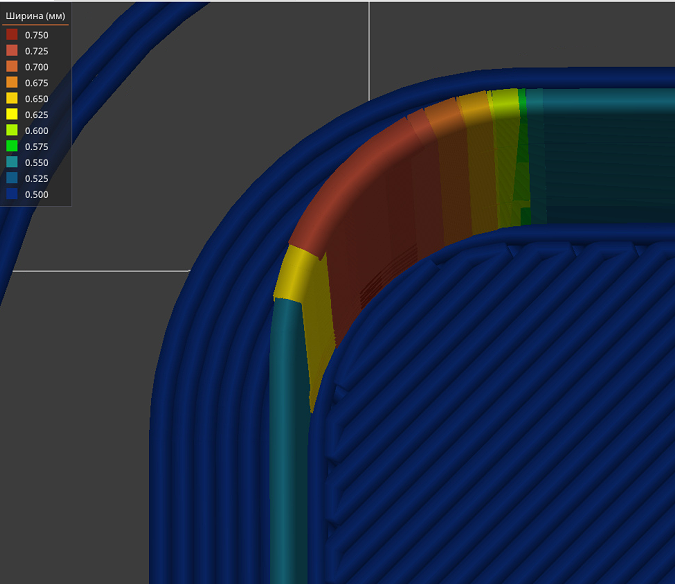Click the 0.525 legend value text
The width and height of the screenshot is (675, 584).
(x=37, y=179)
